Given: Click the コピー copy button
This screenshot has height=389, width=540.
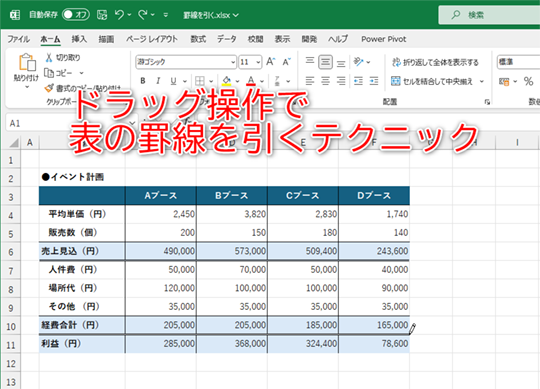Looking at the screenshot, I should 58,73.
